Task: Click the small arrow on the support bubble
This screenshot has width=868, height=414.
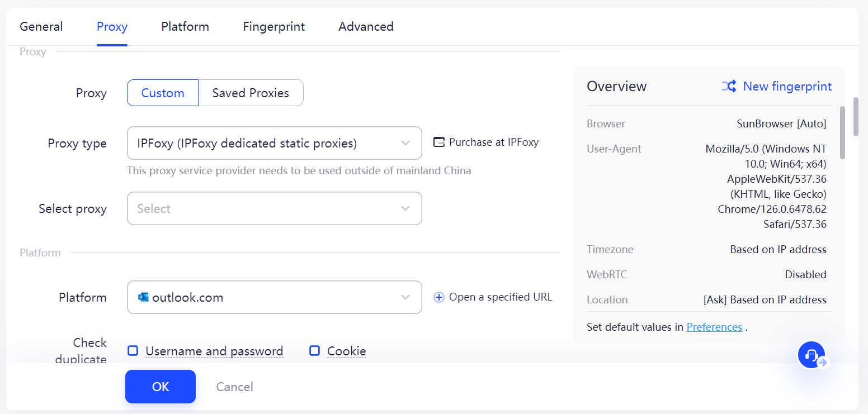Action: [822, 363]
